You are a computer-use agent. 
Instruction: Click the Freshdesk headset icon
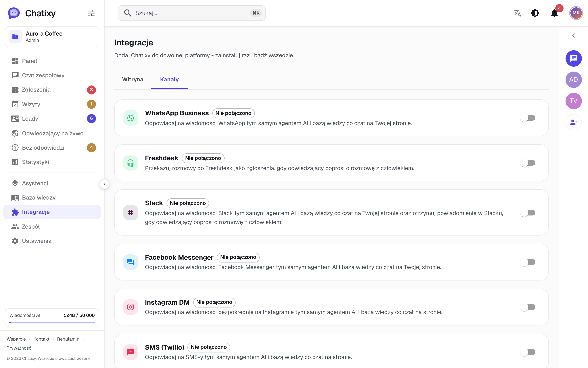click(x=130, y=163)
